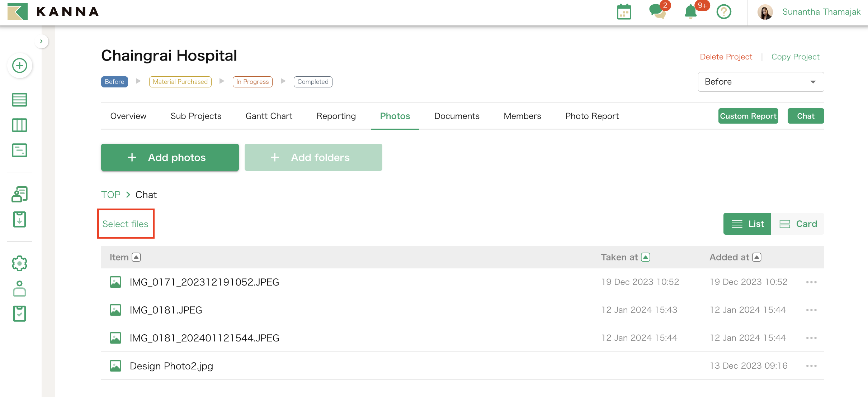Viewport: 868px width, 397px height.
Task: Open the report document icon in sidebar
Action: click(20, 150)
